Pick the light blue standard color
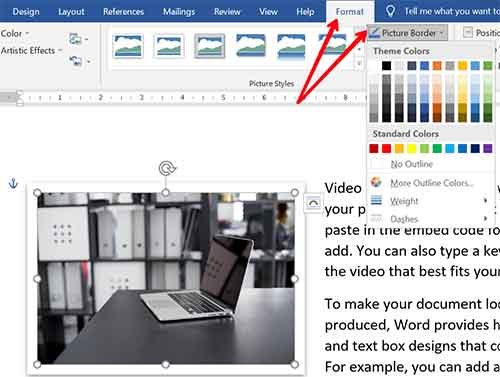500x377 pixels. click(x=450, y=148)
